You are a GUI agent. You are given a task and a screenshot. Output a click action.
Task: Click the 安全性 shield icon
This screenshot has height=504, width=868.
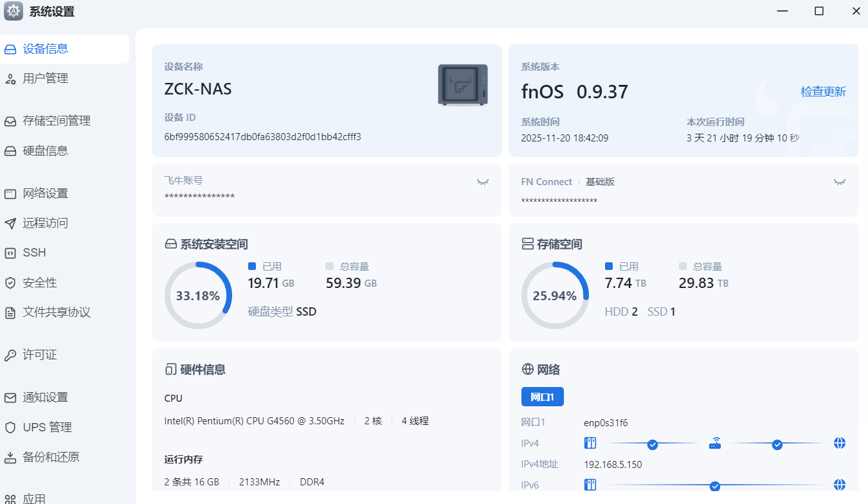point(10,283)
